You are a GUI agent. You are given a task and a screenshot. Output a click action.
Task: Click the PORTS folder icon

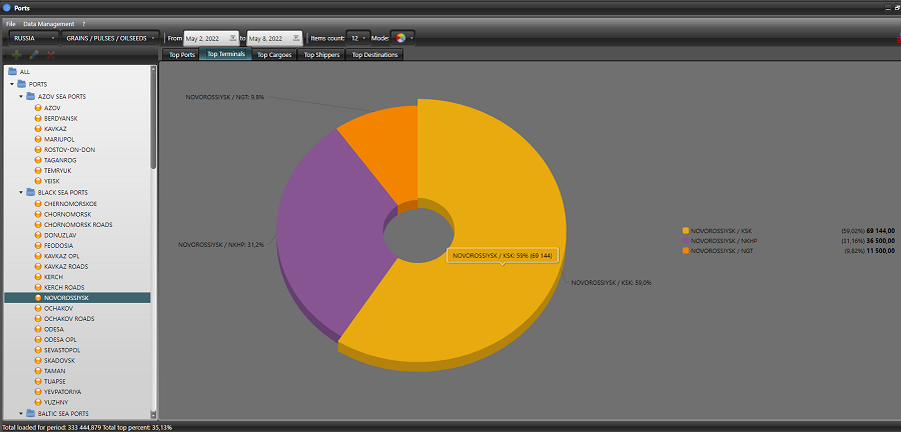[x=22, y=84]
